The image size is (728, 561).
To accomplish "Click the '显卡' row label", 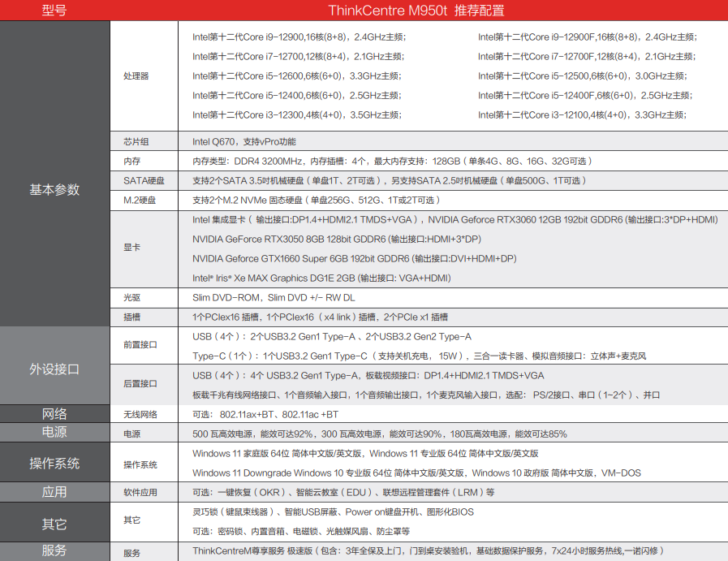I will point(131,247).
